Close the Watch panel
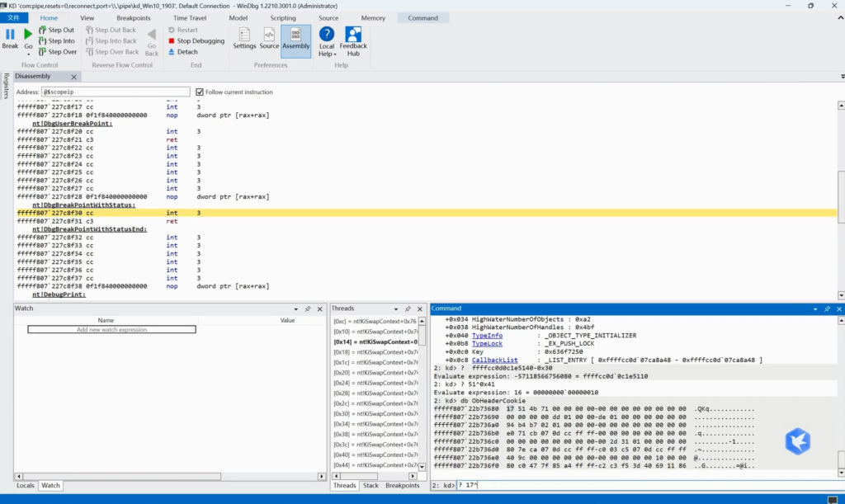Screen dimensions: 845x504 click(319, 309)
